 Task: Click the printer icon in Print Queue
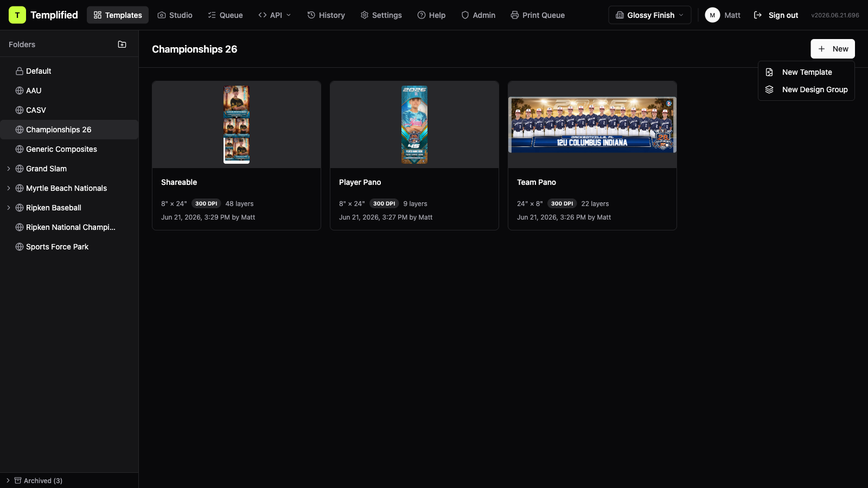(515, 15)
